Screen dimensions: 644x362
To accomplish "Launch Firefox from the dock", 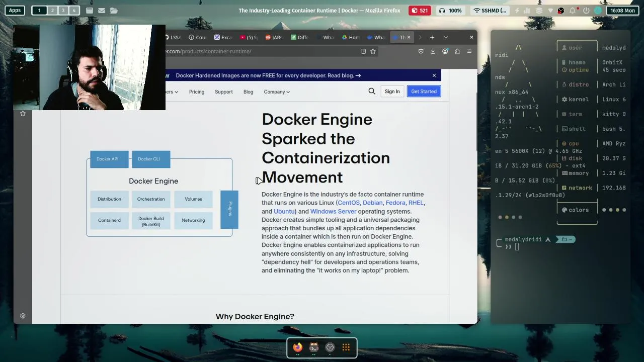I will (298, 347).
